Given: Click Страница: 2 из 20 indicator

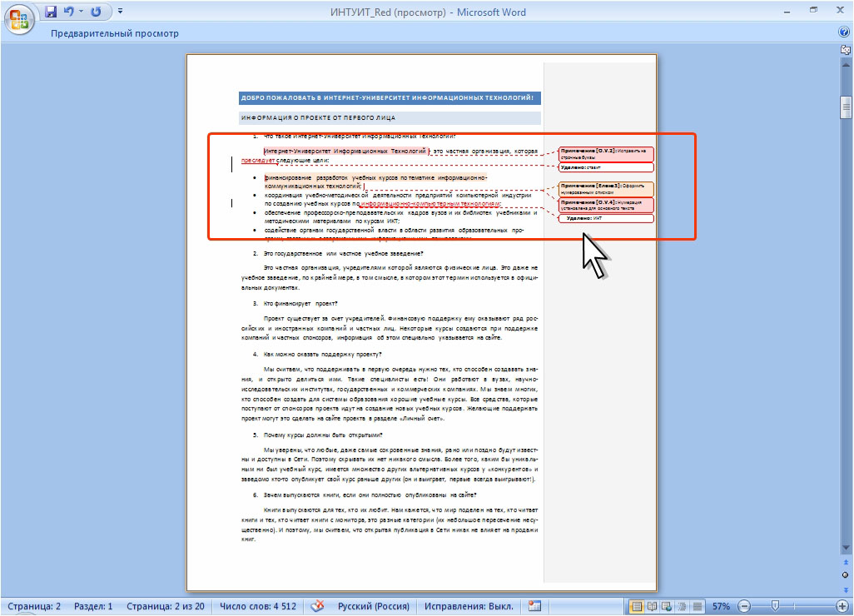Looking at the screenshot, I should 166,606.
